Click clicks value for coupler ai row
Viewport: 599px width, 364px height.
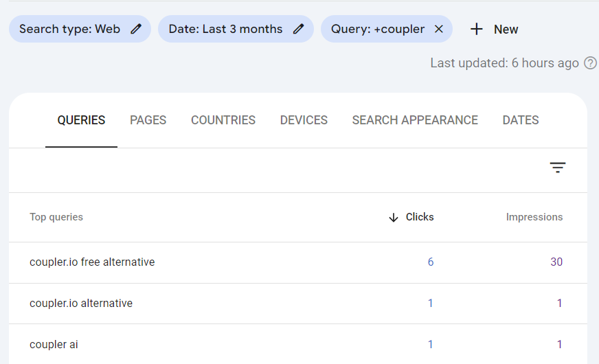coord(431,345)
